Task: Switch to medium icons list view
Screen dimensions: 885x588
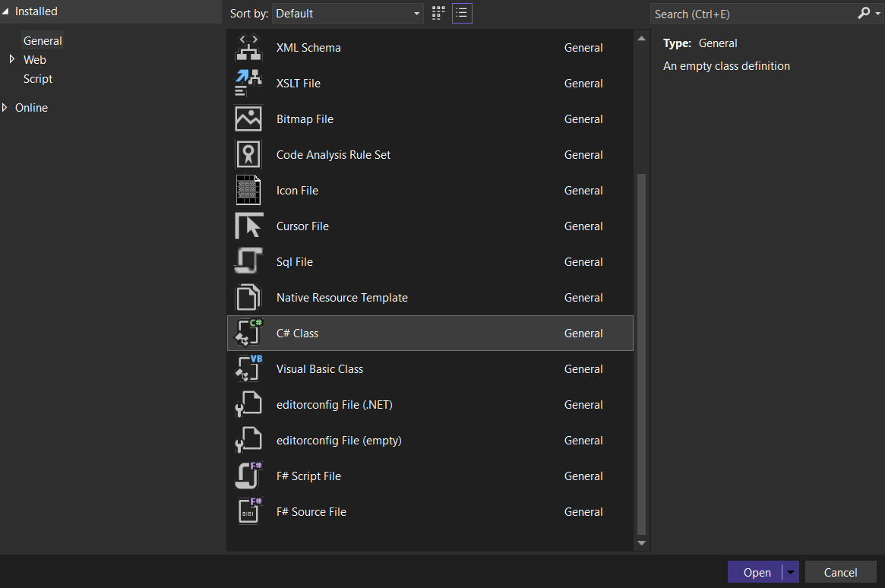Action: (x=462, y=13)
